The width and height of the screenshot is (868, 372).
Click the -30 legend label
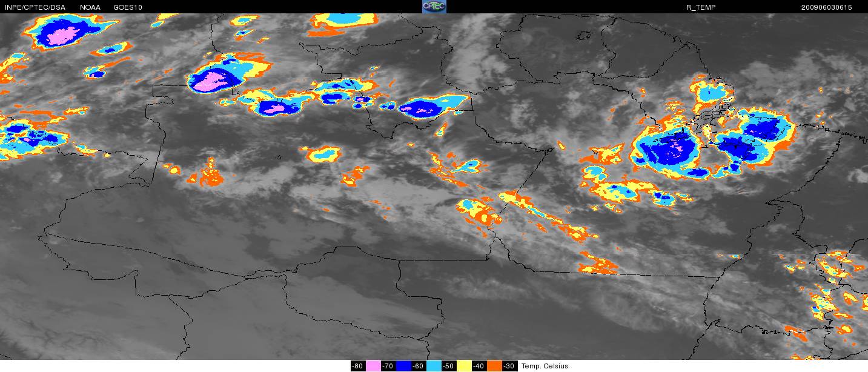coord(509,366)
